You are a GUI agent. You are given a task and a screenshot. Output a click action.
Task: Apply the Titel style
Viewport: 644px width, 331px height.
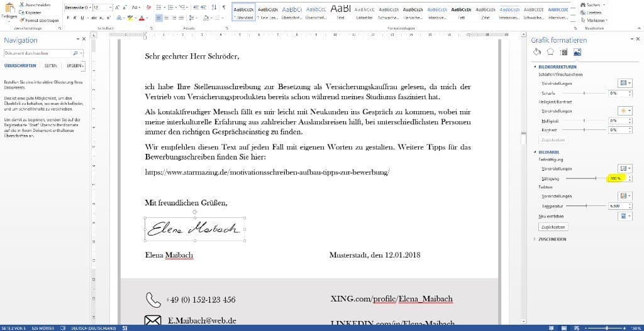[340, 12]
